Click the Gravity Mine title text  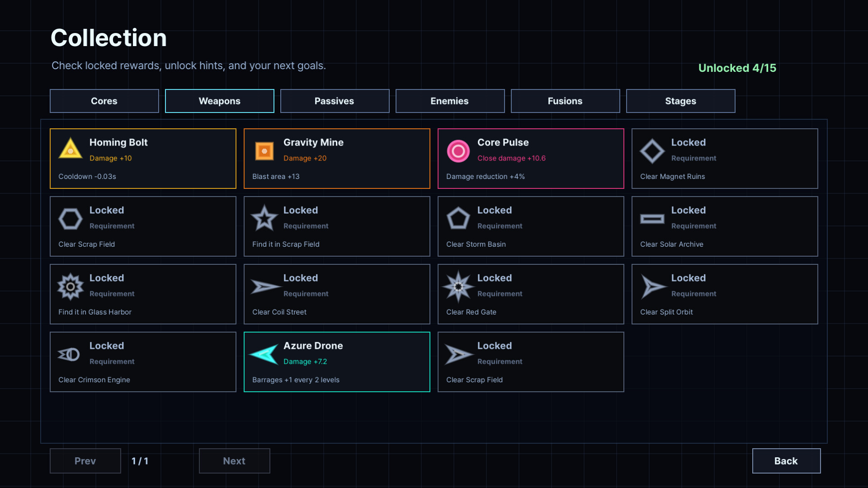click(313, 142)
